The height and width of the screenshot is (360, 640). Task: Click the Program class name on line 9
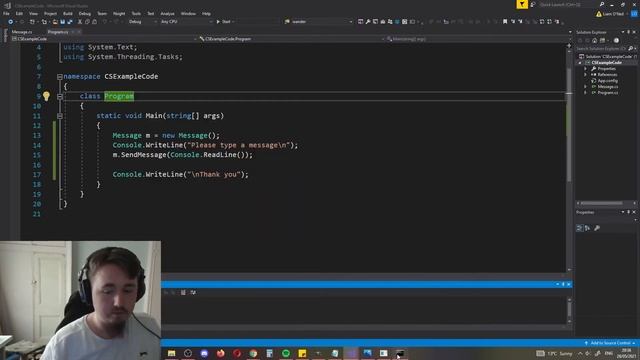[x=119, y=96]
